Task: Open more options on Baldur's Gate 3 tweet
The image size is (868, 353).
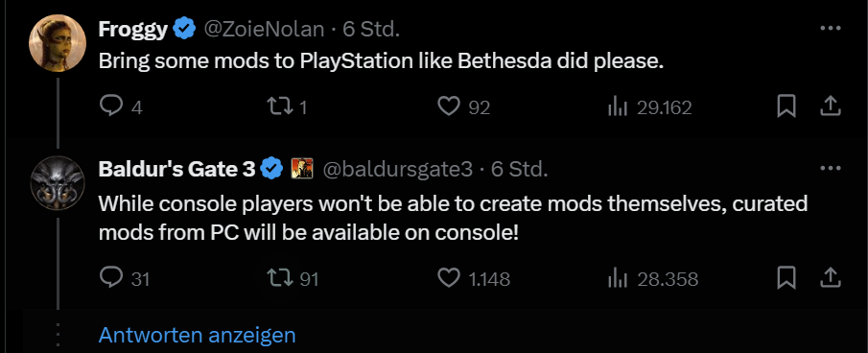Action: 831,168
